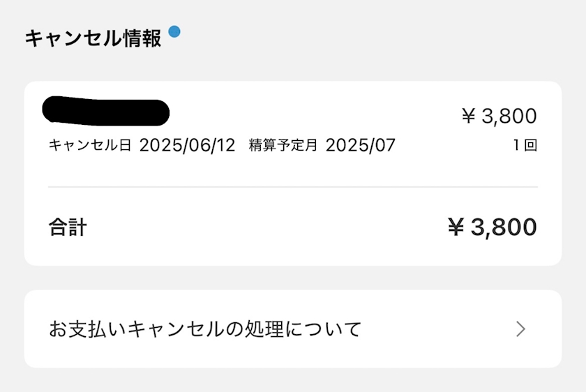
Task: Click the 精算予定月 label
Action: pyautogui.click(x=283, y=146)
